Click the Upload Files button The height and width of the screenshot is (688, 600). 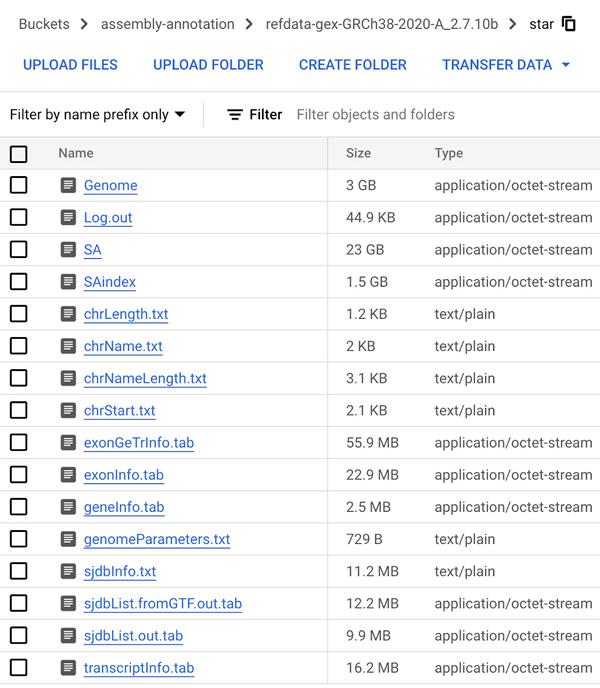[x=70, y=65]
